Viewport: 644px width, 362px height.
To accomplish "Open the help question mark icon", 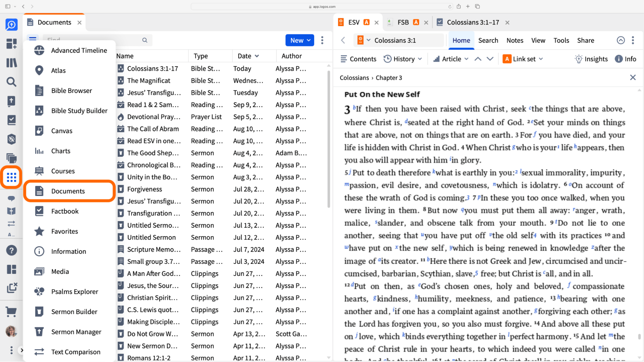I will click(x=11, y=250).
